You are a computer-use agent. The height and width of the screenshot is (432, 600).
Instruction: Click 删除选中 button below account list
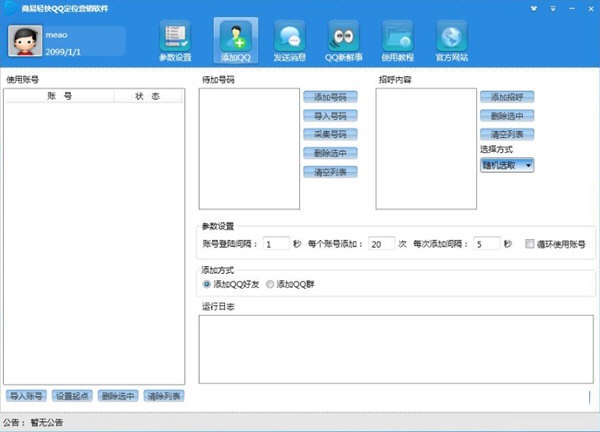pos(118,396)
